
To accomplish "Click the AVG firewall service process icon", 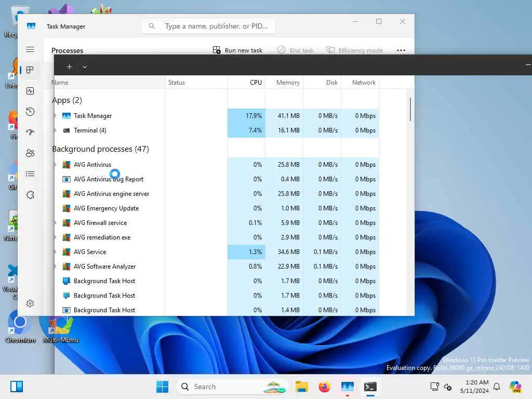I will pyautogui.click(x=66, y=223).
